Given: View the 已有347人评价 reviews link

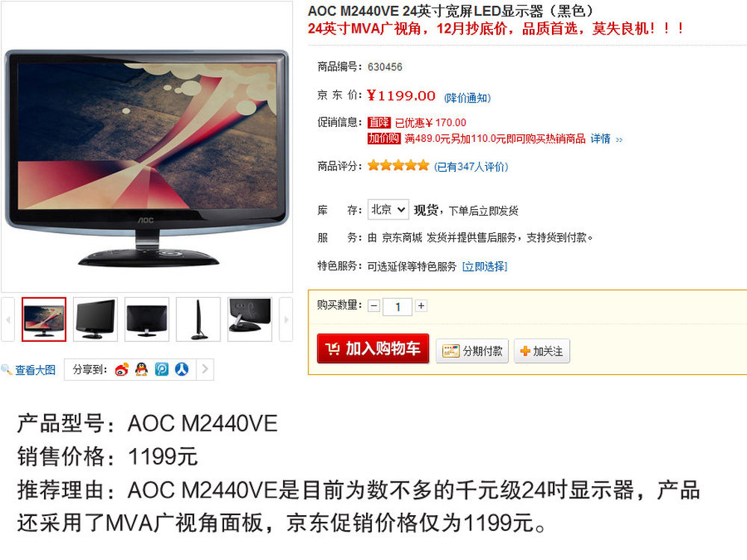Looking at the screenshot, I should point(471,167).
